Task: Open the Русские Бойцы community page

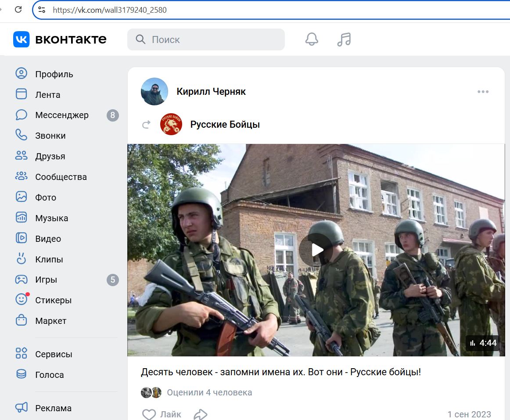Action: tap(224, 124)
